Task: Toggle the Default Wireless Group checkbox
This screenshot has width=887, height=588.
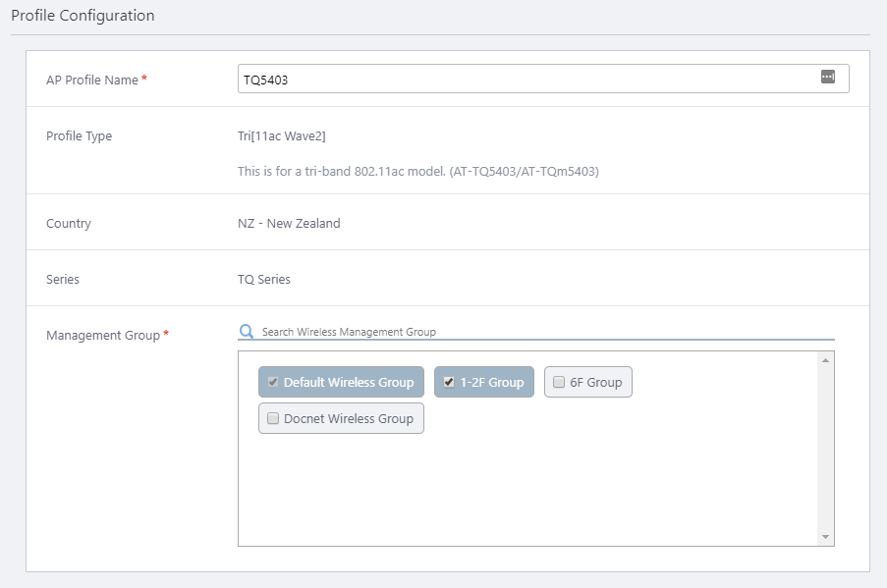Action: [273, 382]
